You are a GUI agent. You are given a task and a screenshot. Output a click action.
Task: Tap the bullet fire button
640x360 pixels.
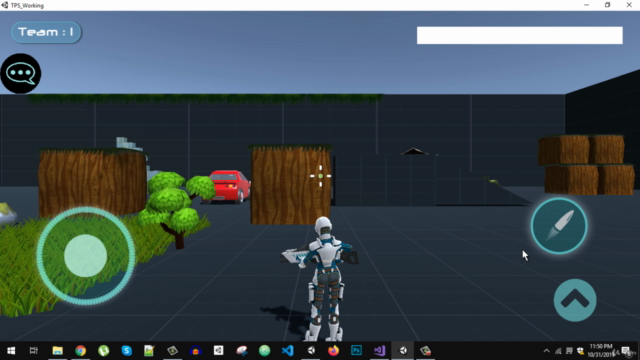559,226
